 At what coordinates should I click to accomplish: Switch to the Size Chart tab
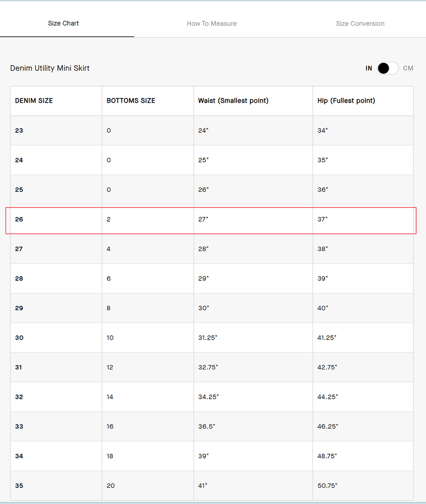(63, 23)
